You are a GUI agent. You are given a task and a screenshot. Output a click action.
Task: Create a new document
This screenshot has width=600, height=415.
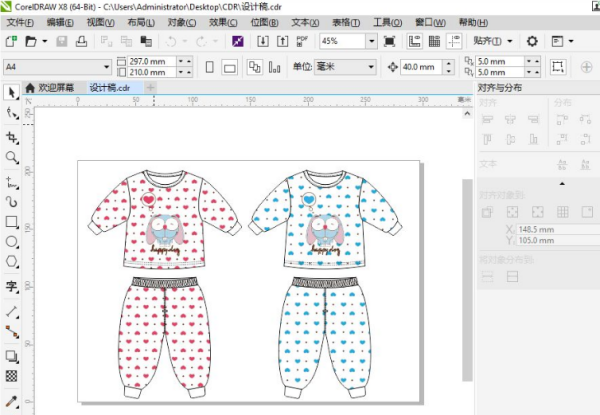tap(11, 41)
